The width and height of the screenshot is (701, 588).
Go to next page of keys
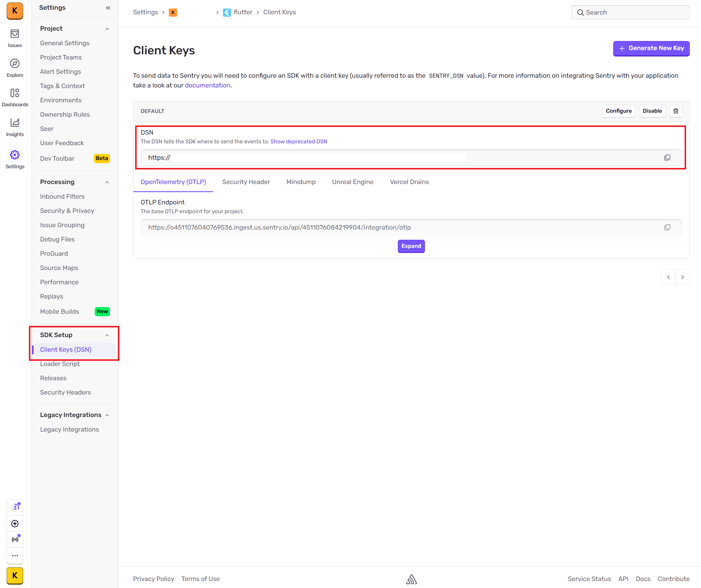(682, 277)
